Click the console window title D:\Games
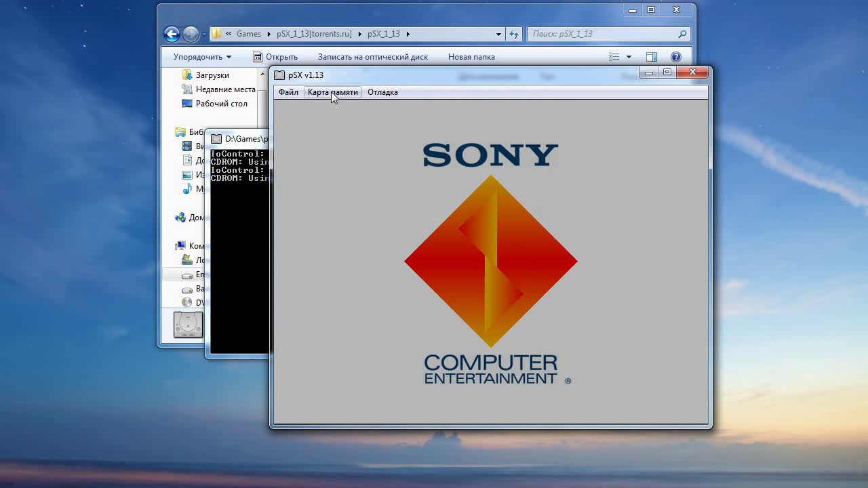Screen dimensions: 868x488 coord(246,139)
